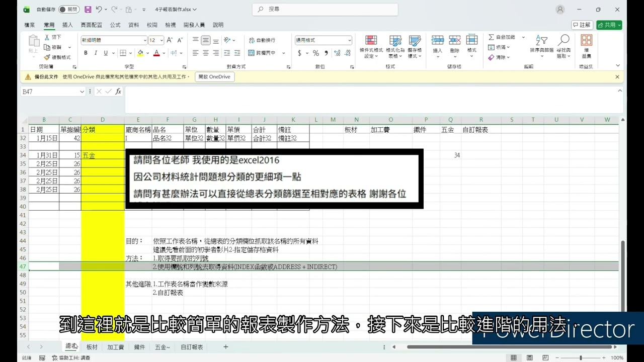Click the Increase Decimal icon
This screenshot has height=362, width=644.
click(x=337, y=53)
